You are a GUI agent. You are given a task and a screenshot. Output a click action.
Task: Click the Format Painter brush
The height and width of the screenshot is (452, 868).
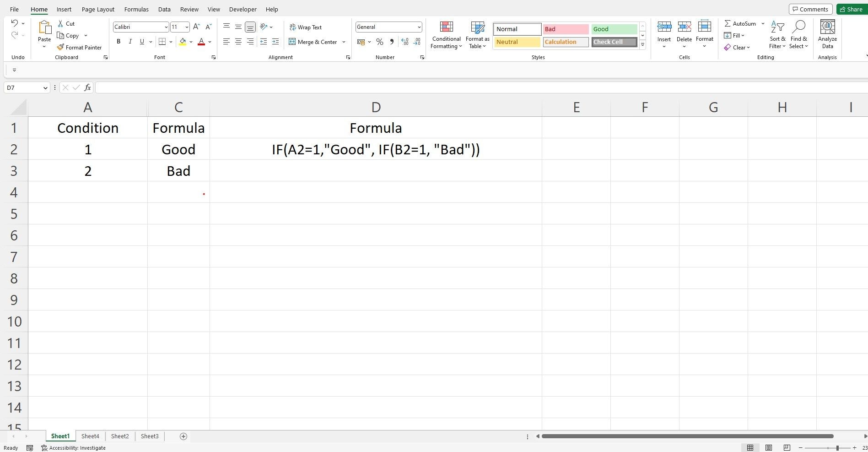click(x=60, y=47)
